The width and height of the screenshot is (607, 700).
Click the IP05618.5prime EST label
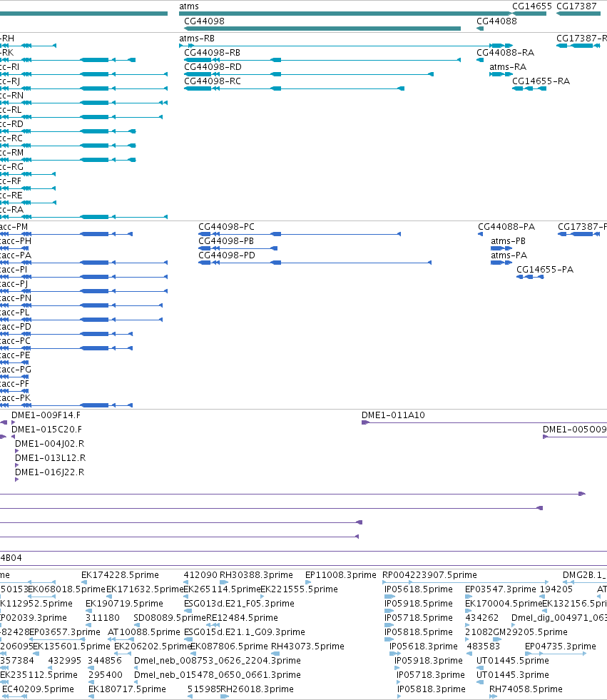[x=419, y=589]
